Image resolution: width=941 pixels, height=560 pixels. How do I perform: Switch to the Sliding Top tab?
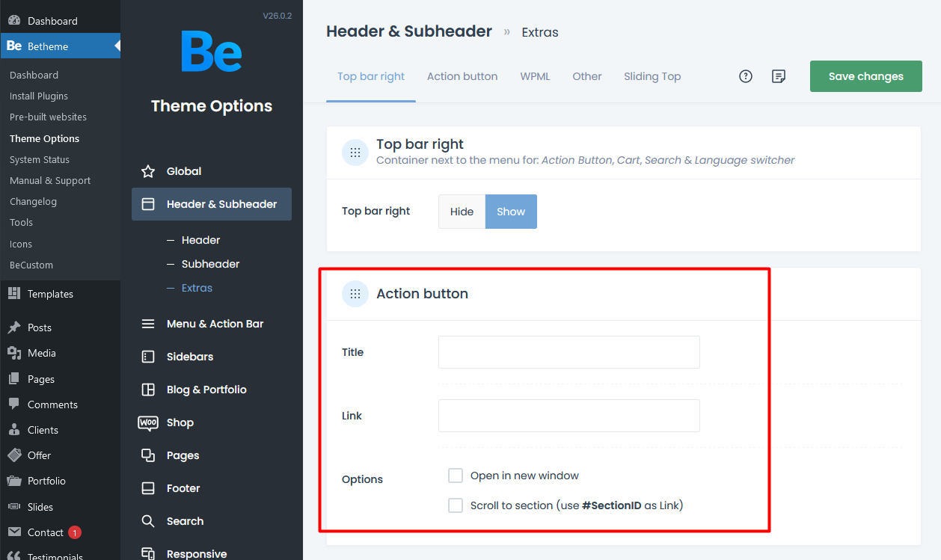(652, 76)
